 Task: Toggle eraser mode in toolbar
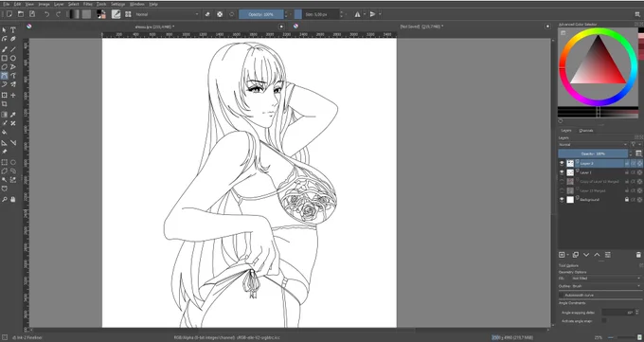coord(207,14)
